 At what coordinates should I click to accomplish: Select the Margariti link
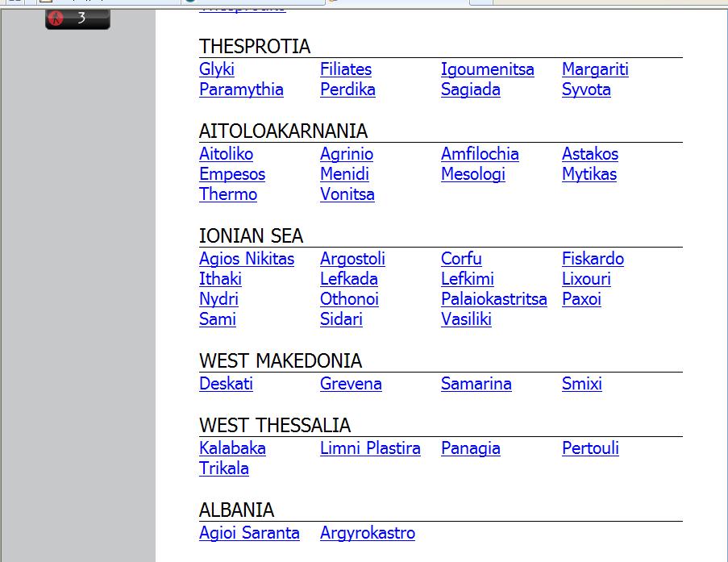coord(595,69)
